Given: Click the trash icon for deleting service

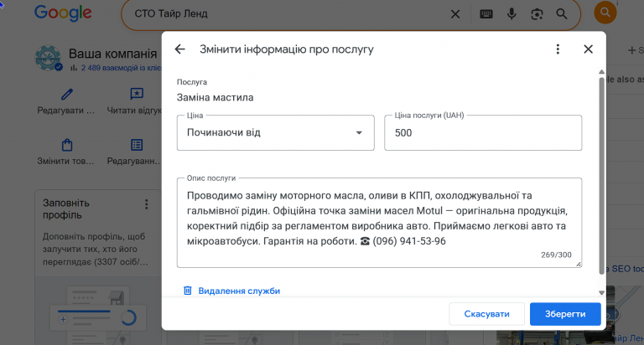Looking at the screenshot, I should tap(187, 291).
